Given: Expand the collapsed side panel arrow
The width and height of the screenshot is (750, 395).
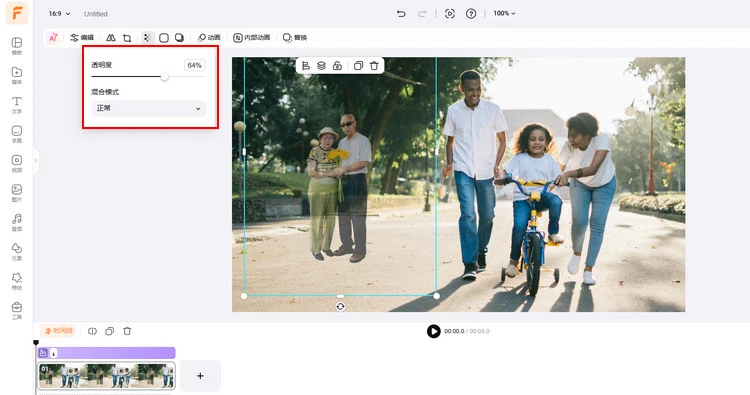Looking at the screenshot, I should point(36,160).
